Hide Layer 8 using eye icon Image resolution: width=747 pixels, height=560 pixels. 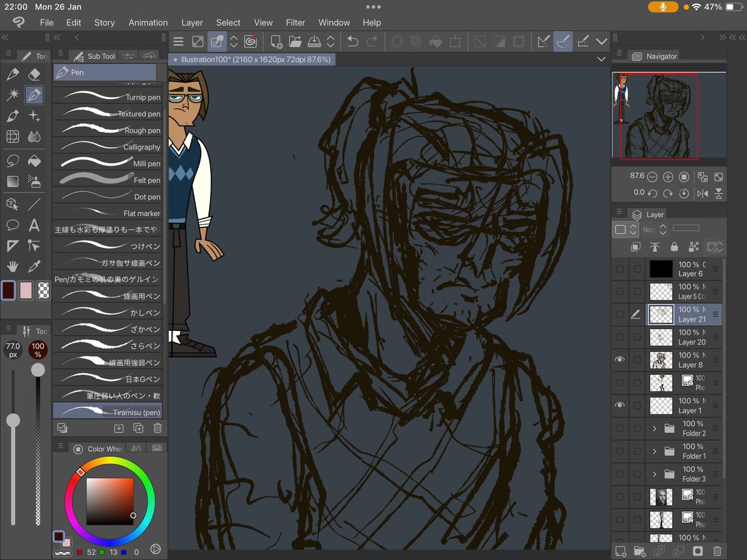[x=619, y=360]
